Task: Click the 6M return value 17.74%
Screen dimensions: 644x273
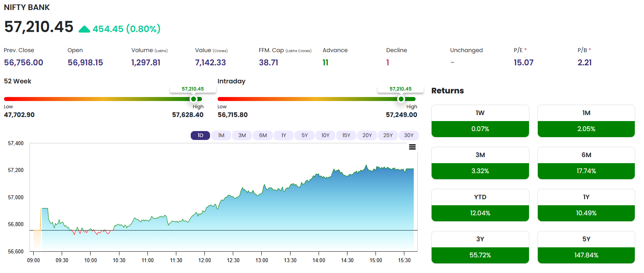Action: 586,171
